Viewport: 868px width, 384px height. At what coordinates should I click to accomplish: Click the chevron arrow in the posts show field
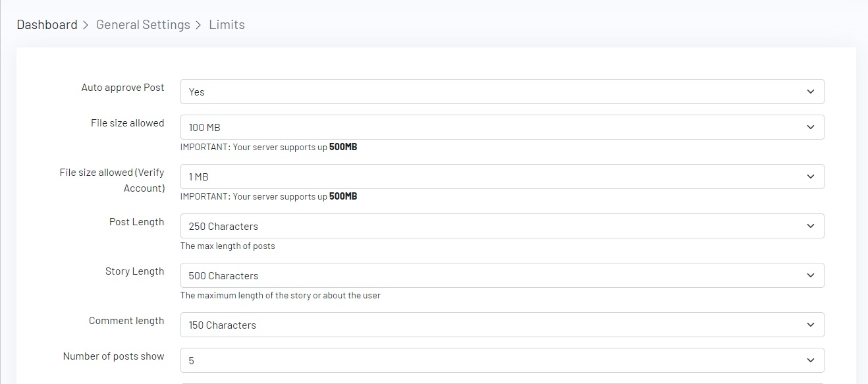pos(811,360)
